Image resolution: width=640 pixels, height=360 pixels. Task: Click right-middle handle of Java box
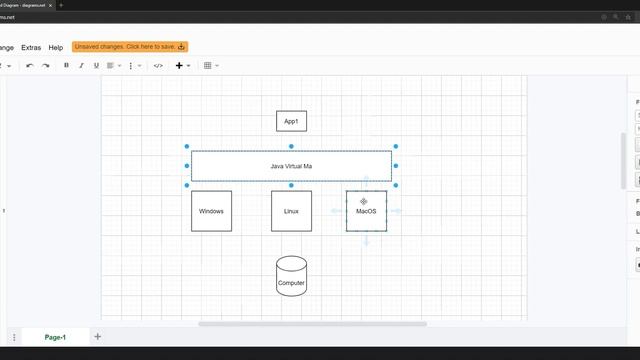(x=396, y=166)
